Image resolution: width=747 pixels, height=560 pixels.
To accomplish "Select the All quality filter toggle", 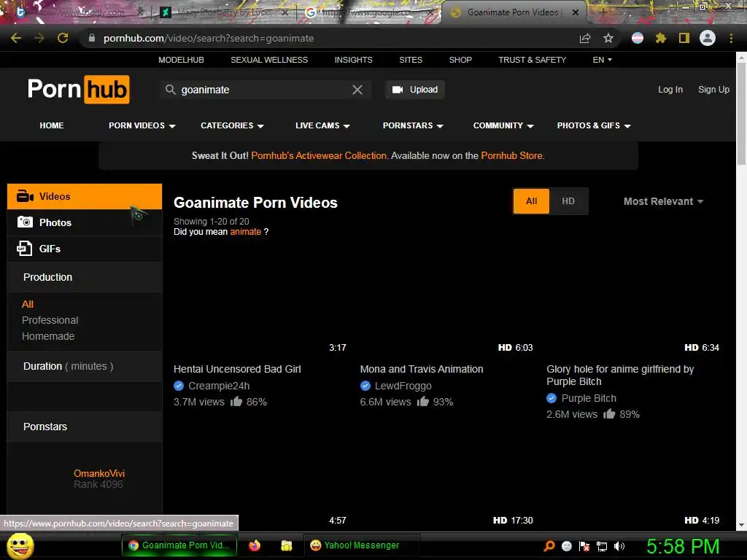I will pyautogui.click(x=531, y=201).
